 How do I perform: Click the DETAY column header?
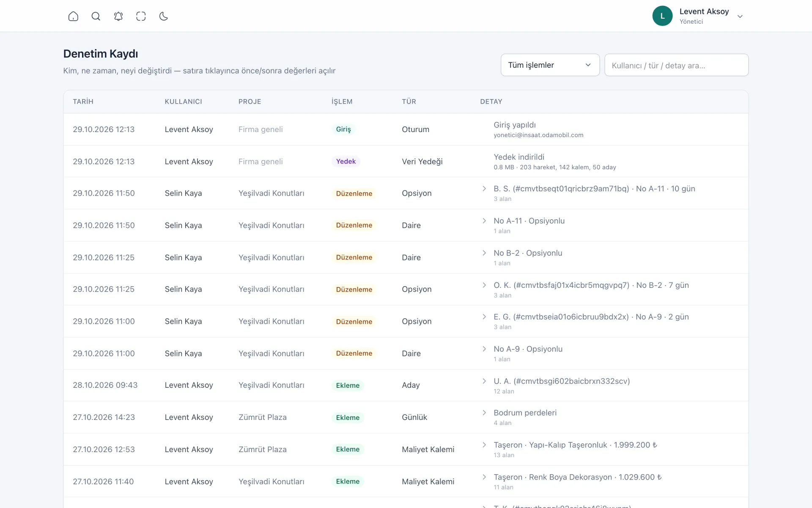tap(491, 102)
